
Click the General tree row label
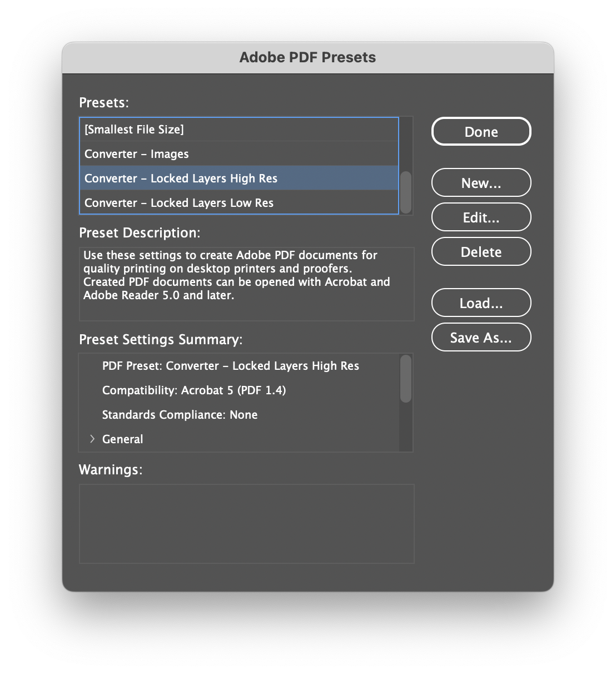[122, 439]
